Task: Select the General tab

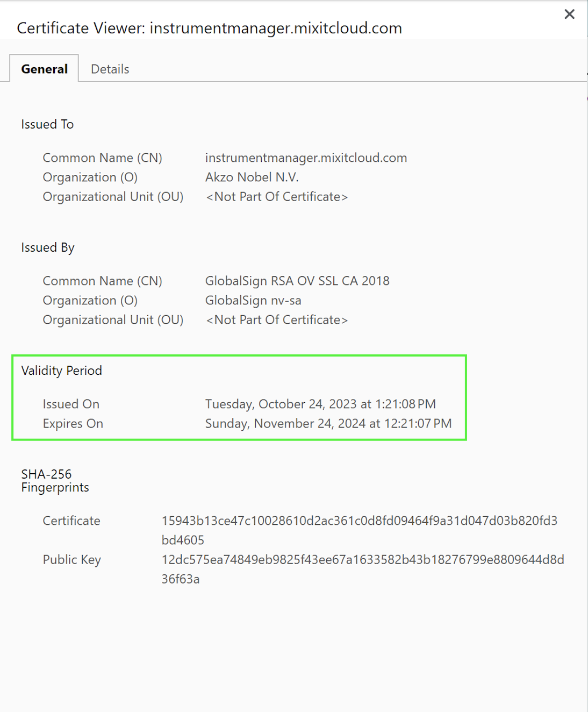Action: click(x=44, y=69)
